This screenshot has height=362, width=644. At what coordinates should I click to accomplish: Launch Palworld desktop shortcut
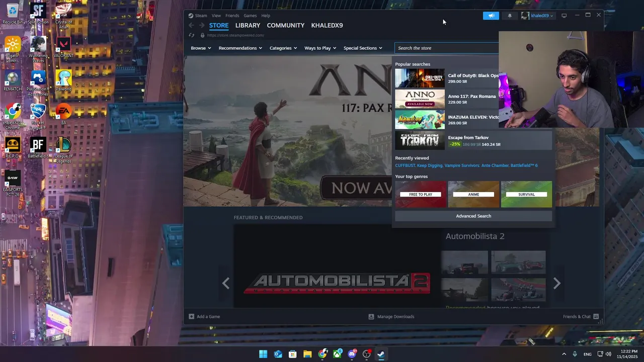(63, 81)
